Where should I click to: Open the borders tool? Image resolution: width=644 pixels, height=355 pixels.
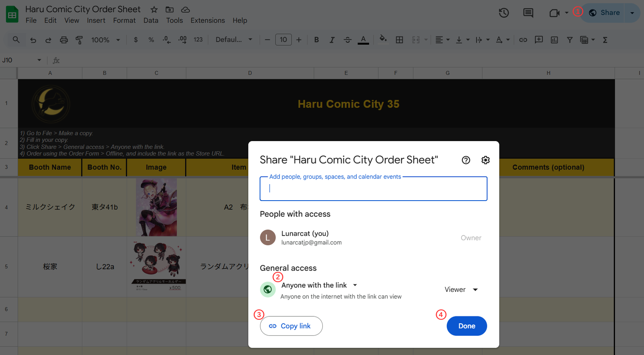click(x=399, y=40)
